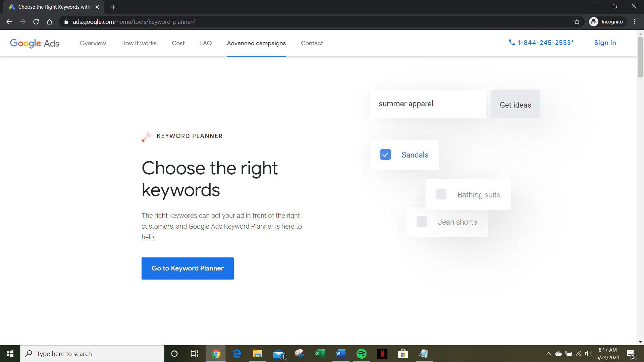Viewport: 644px width, 362px height.
Task: Select the Cost nav item
Action: [x=178, y=43]
